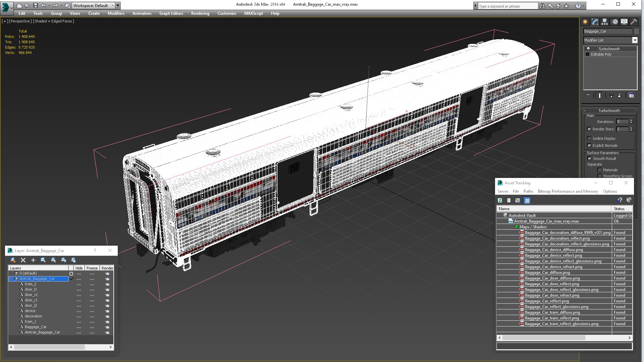The width and height of the screenshot is (644, 362).
Task: Click Remove Modifier trash icon in stack
Action: (x=620, y=96)
